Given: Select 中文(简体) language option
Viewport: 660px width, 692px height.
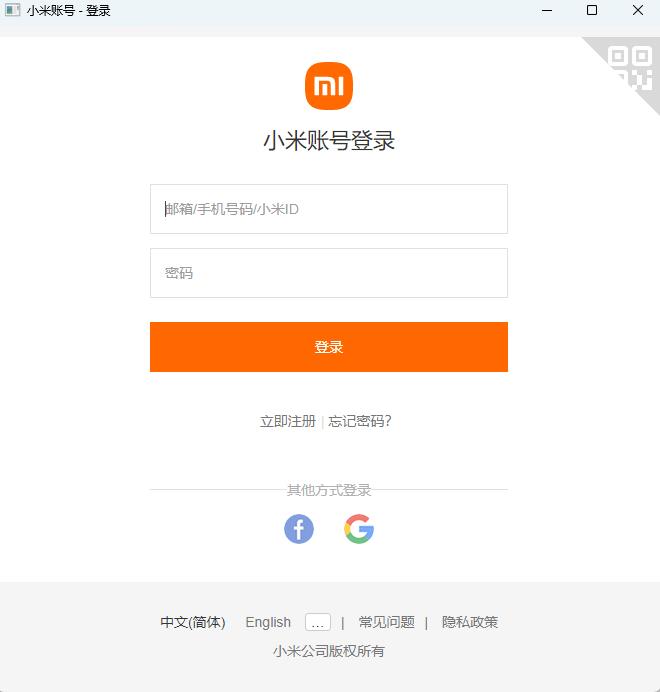Looking at the screenshot, I should (193, 622).
